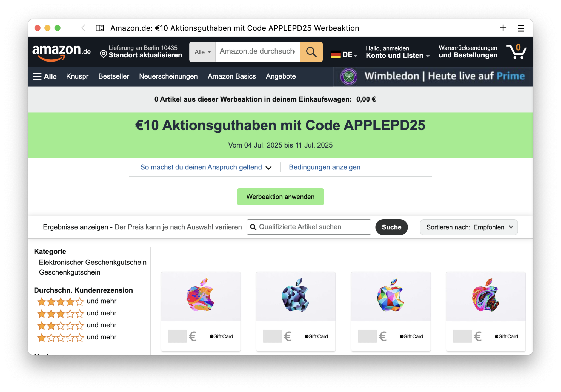Filter by Geschenkgutschein category
561x392 pixels.
[70, 272]
